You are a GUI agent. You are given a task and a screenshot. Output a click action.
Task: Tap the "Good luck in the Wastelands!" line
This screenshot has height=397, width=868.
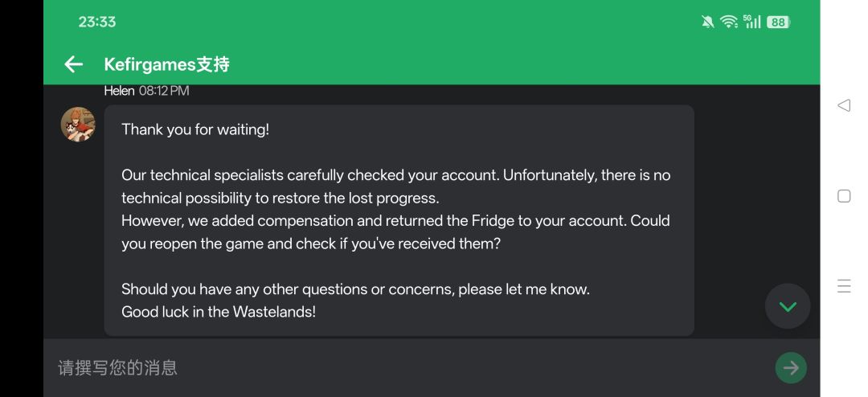[219, 312]
